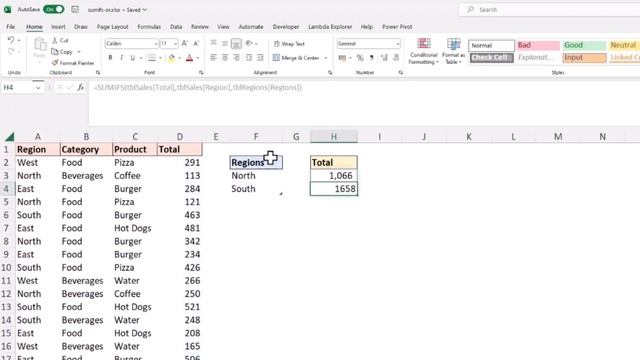Select the Format Painter brush
The height and width of the screenshot is (360, 640).
click(x=55, y=63)
